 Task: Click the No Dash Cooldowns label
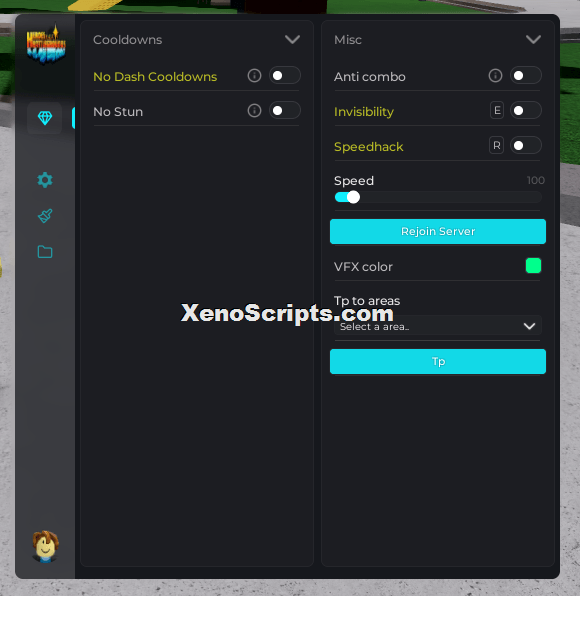tap(155, 77)
